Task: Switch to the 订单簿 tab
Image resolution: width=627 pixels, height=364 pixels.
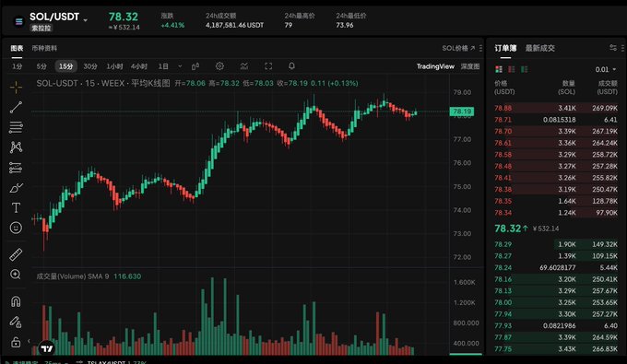Action: [505, 48]
